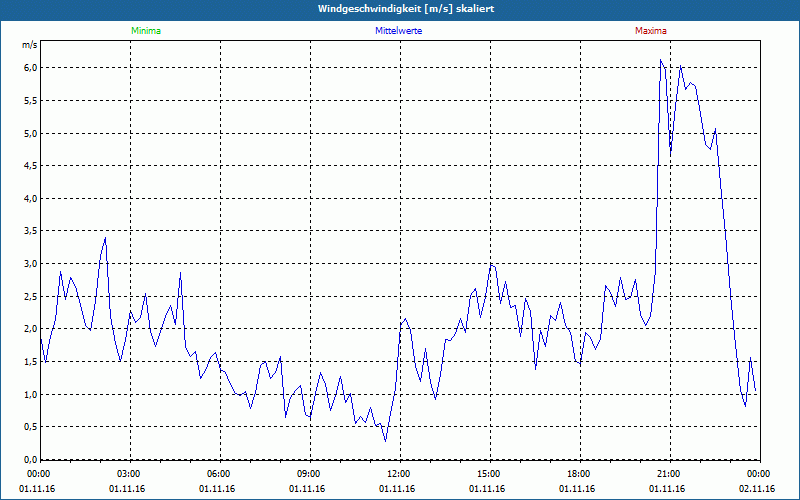This screenshot has height=500, width=800.
Task: Select the 3,5 y-axis value
Action: (x=30, y=231)
